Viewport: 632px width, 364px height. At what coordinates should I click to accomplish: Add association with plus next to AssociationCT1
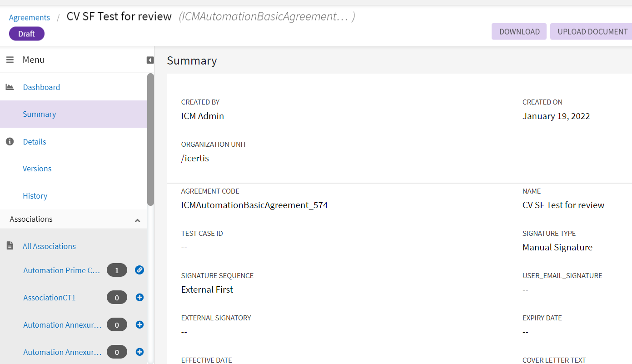(139, 298)
